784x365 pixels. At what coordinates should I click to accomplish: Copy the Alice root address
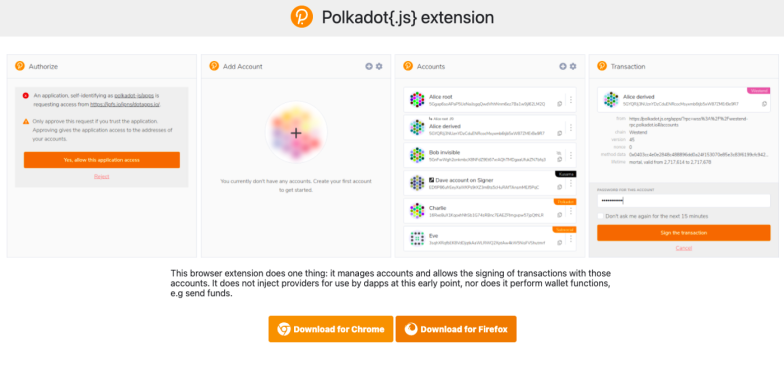coord(560,104)
